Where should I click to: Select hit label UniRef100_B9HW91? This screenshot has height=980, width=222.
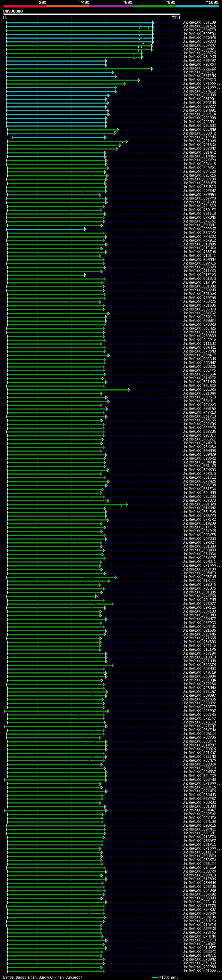(x=199, y=110)
